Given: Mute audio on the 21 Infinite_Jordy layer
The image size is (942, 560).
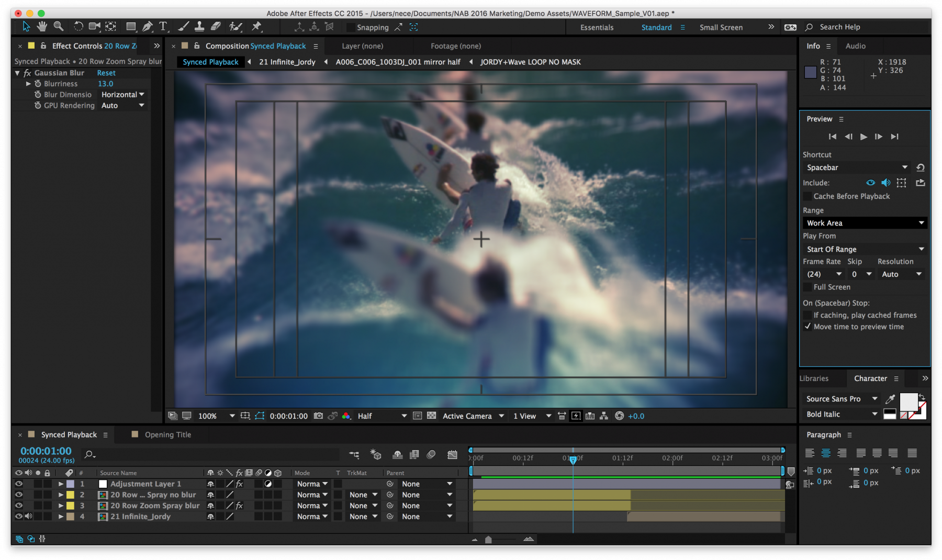Looking at the screenshot, I should (29, 517).
